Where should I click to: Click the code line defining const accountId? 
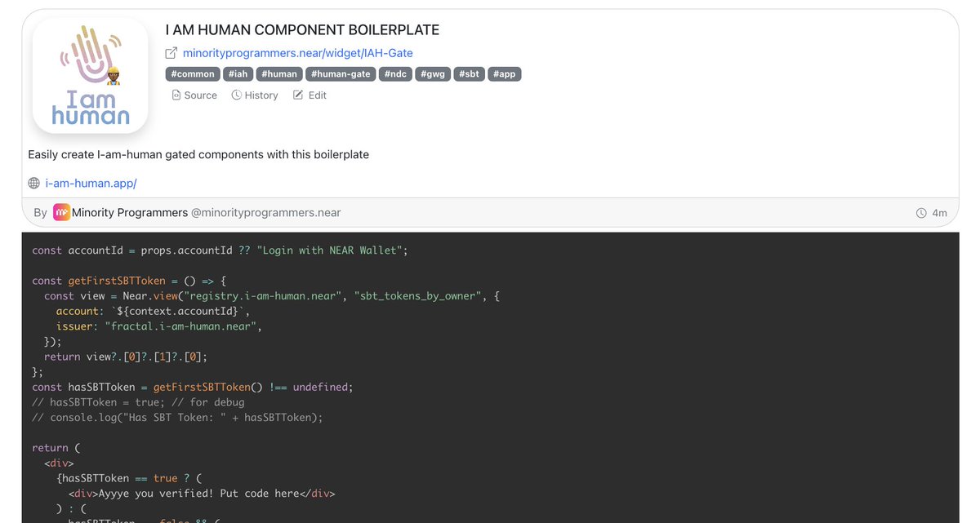pos(220,250)
